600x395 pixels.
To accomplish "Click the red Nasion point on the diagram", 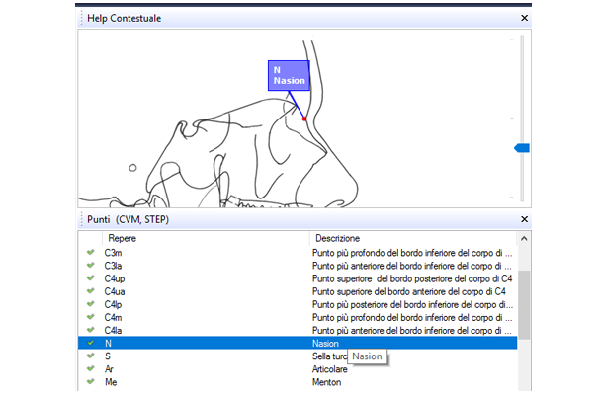I will pos(304,119).
